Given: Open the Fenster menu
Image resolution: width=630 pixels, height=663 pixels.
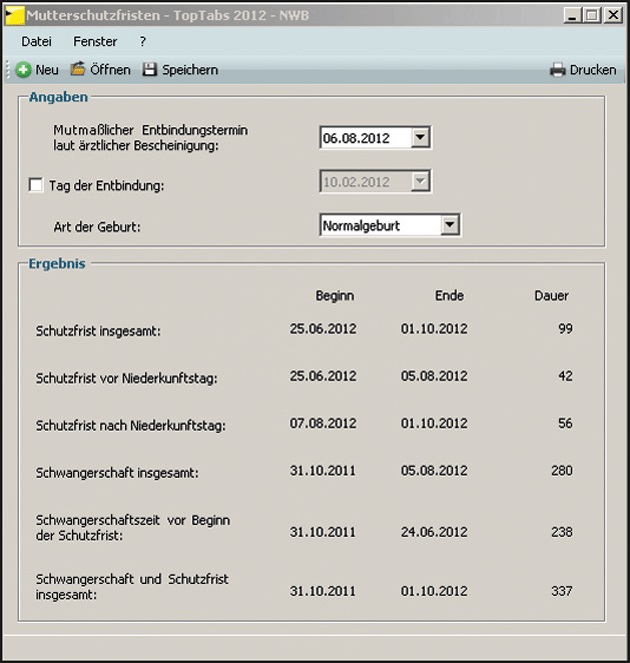Looking at the screenshot, I should [x=95, y=42].
